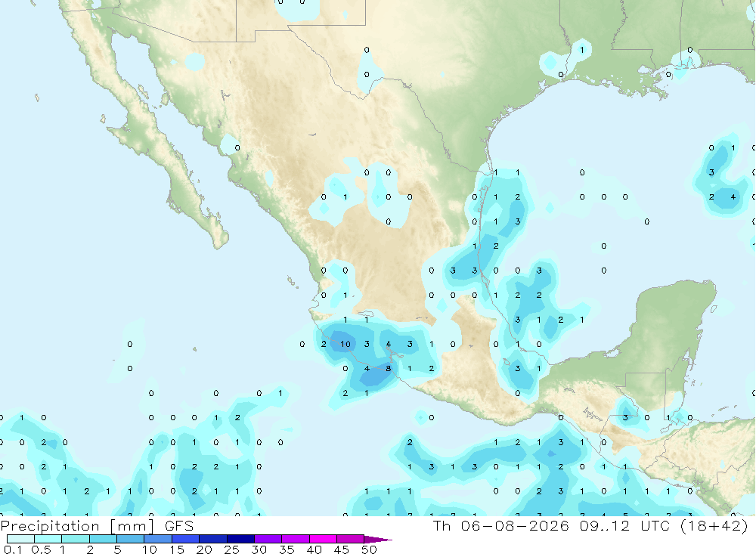Click the '45' legend scale label
Screen dimensions: 756x554
click(x=342, y=549)
